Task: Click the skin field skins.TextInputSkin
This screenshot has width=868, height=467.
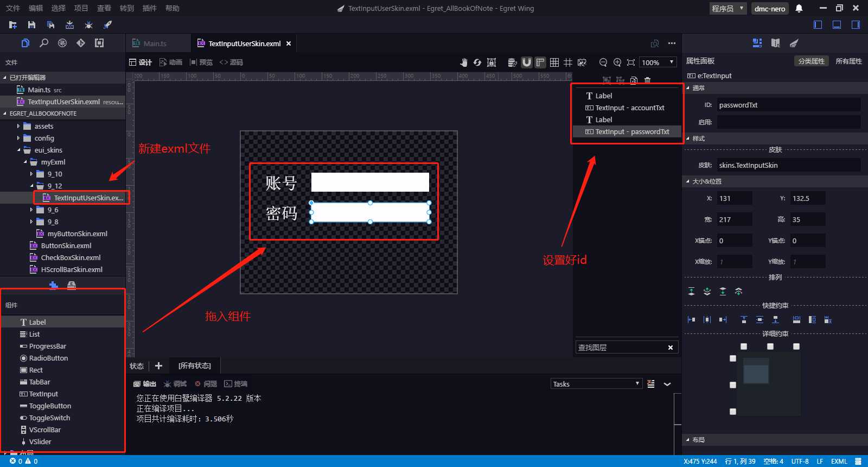Action: (x=789, y=165)
